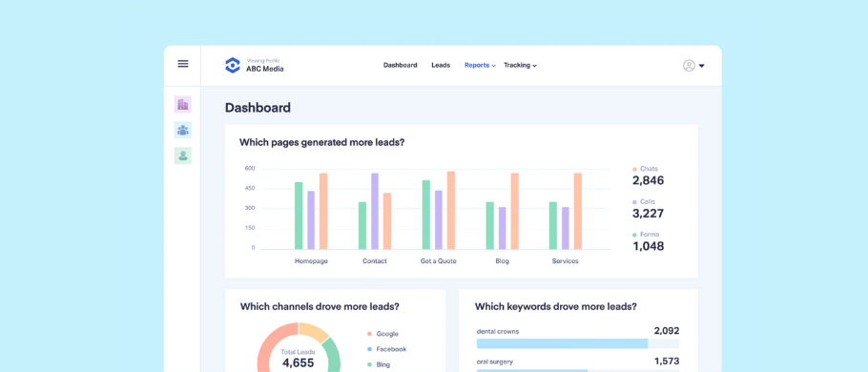Screen dimensions: 868x372
Task: Click the Contact axis label
Action: coord(375,261)
